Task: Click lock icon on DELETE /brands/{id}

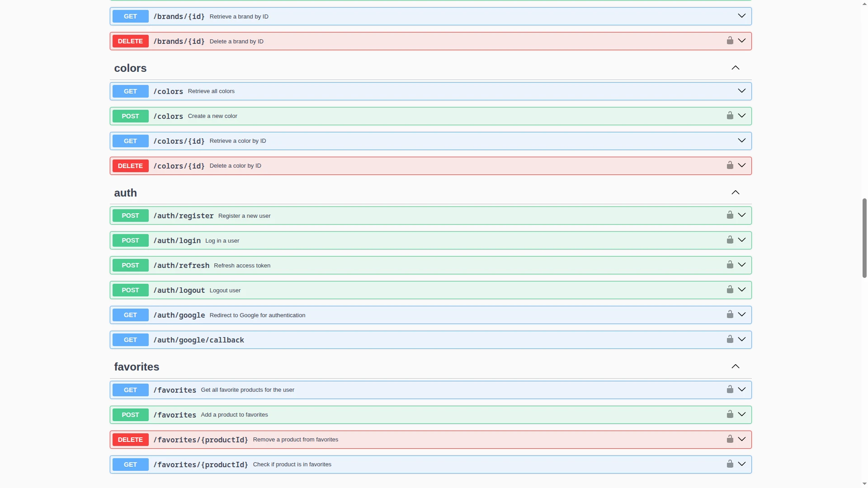Action: [730, 41]
